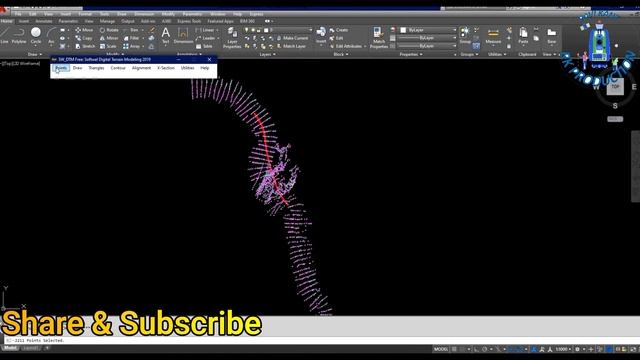Activate the Trim tool
The height and width of the screenshot is (360, 640).
131,30
